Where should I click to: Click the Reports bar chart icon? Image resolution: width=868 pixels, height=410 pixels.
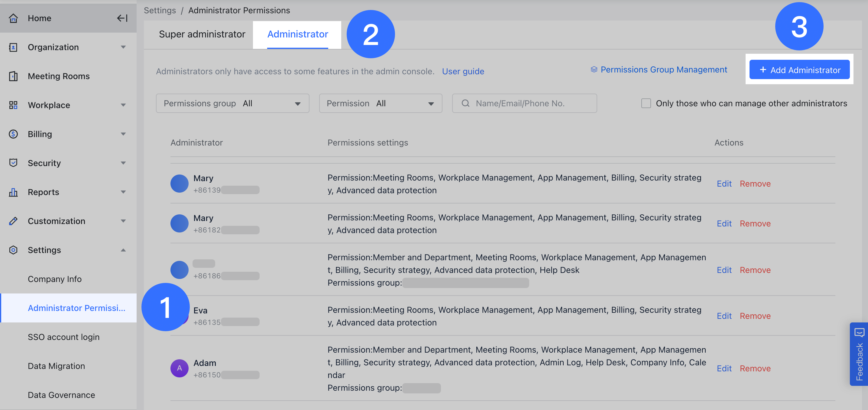click(x=13, y=192)
